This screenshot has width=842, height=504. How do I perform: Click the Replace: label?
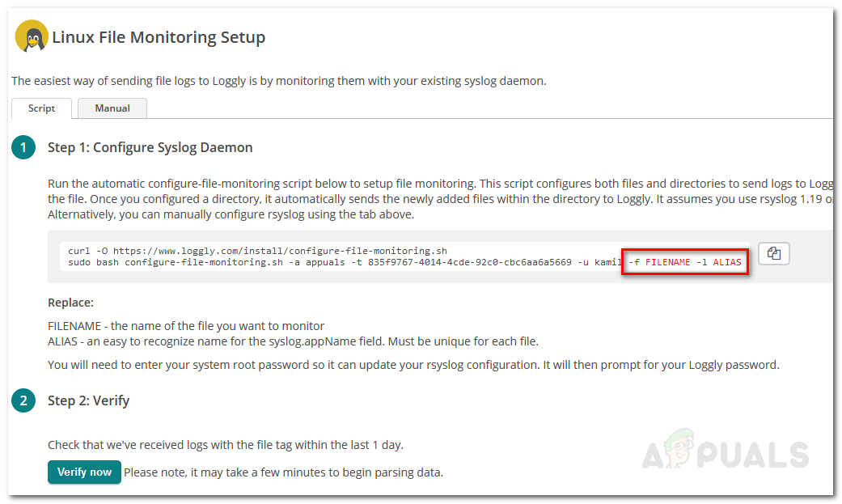coord(70,303)
